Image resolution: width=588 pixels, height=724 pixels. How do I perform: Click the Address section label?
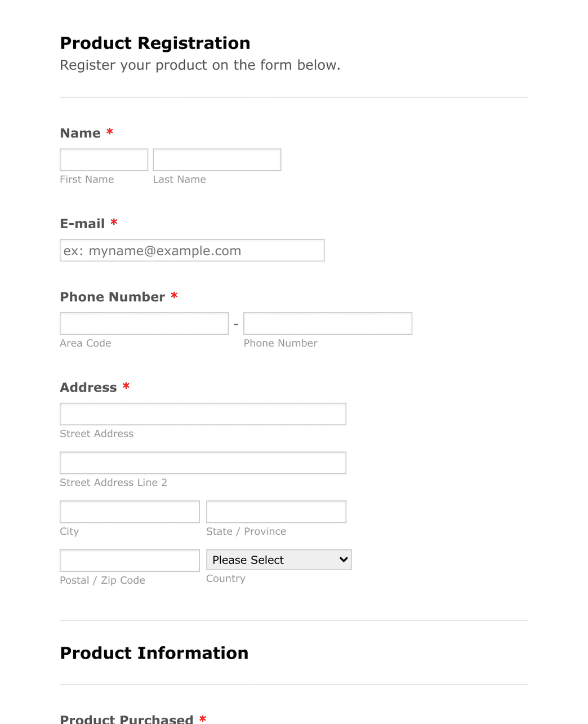88,387
